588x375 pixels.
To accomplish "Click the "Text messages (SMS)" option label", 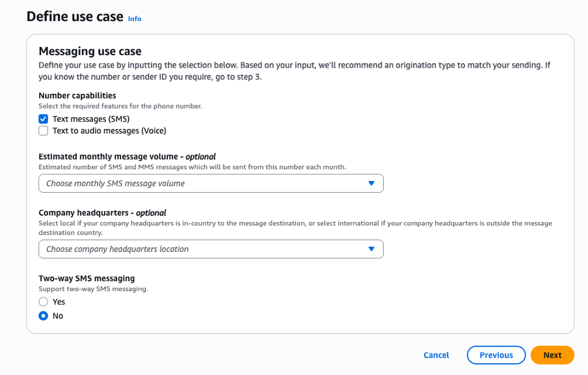I will point(91,119).
